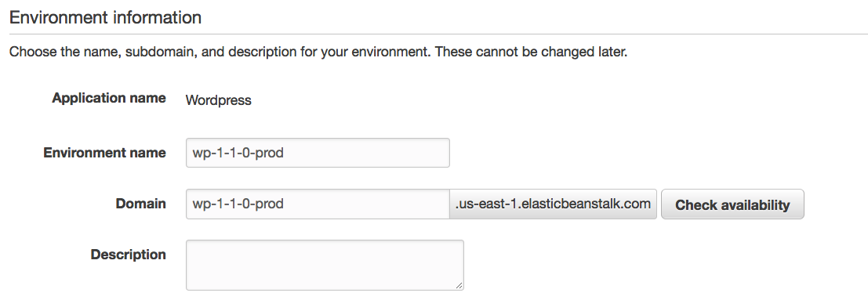This screenshot has width=868, height=300.
Task: Click the Environment information heading
Action: (x=105, y=17)
